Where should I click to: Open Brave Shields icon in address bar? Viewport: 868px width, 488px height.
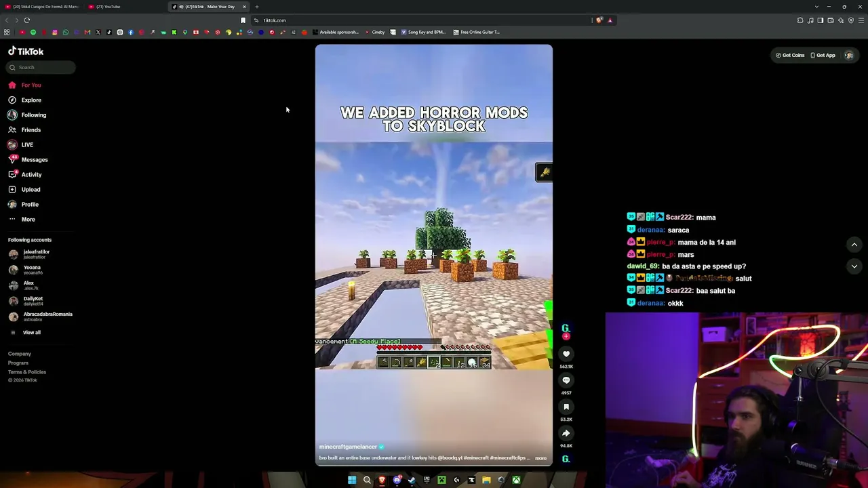599,20
